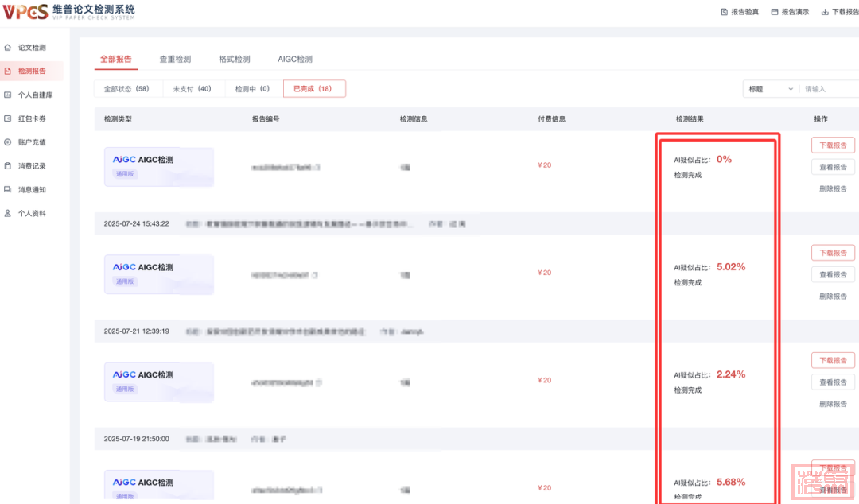Click 报告验真 in the top bar

click(740, 12)
